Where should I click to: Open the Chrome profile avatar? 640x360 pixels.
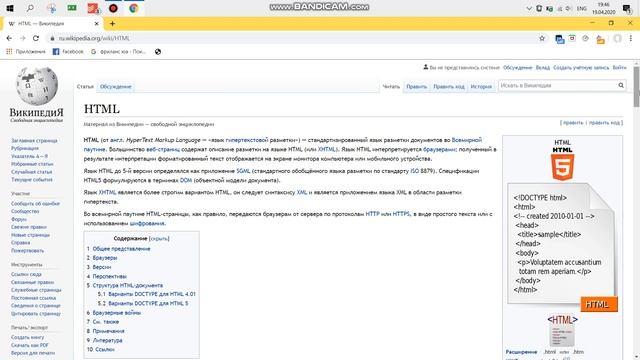(x=617, y=38)
